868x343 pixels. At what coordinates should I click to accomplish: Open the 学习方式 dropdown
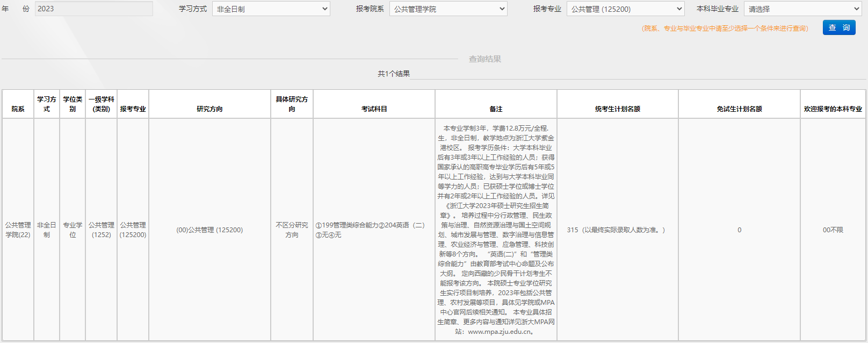[271, 9]
